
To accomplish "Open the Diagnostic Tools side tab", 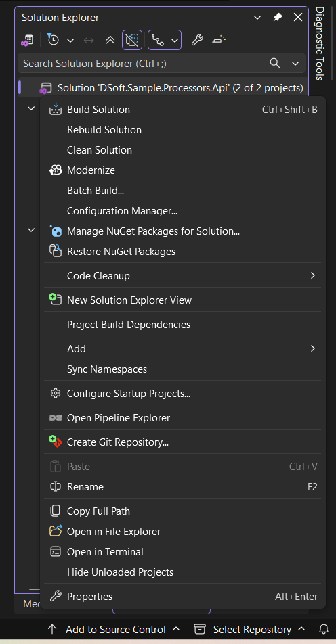I will click(320, 43).
